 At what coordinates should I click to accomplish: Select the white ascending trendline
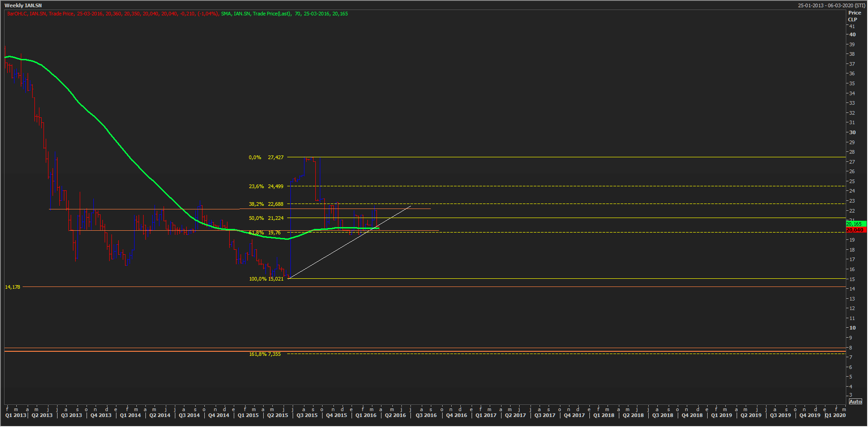(x=349, y=243)
